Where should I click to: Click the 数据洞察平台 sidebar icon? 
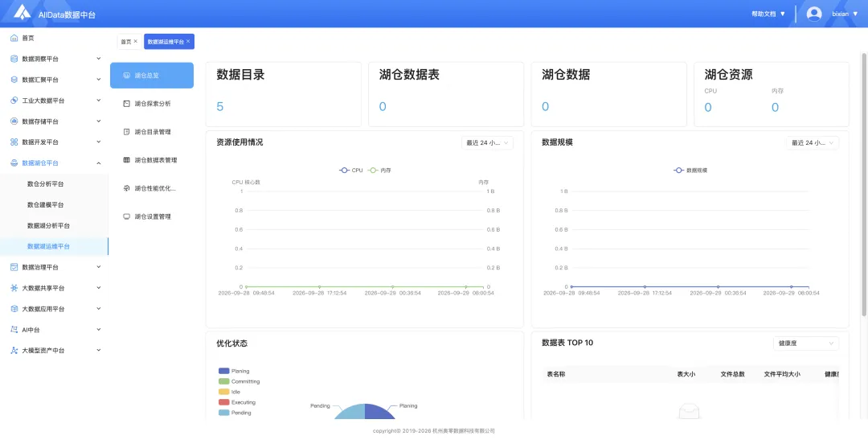[x=14, y=59]
